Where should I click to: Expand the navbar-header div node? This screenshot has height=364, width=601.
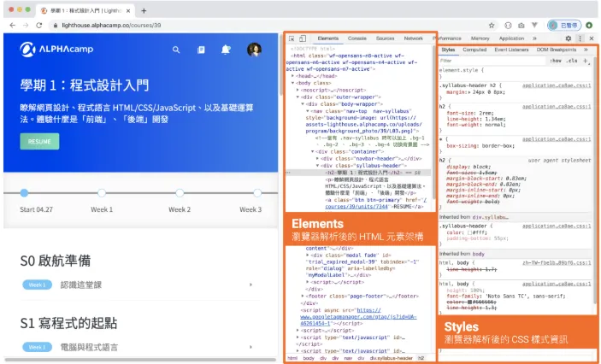[x=317, y=159]
